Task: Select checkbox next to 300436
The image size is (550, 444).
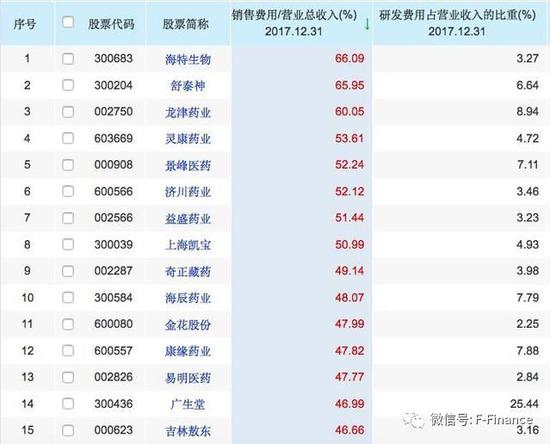Action: (x=68, y=404)
